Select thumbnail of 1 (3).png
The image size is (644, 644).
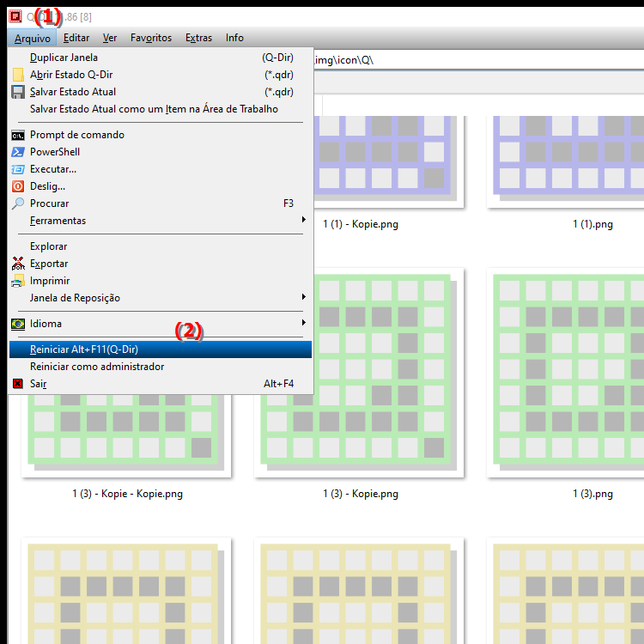(x=565, y=373)
